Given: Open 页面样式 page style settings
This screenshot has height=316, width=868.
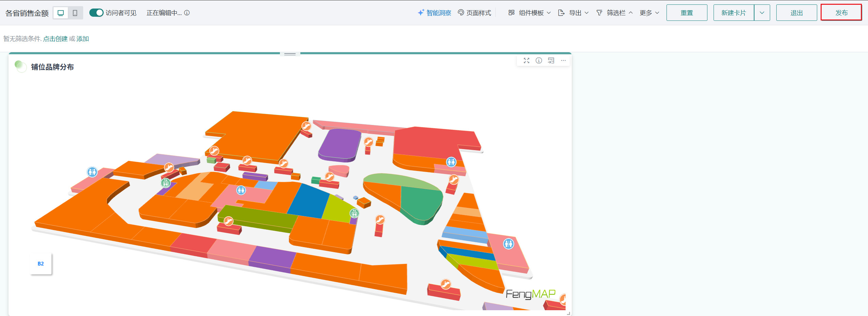Looking at the screenshot, I should pos(475,13).
